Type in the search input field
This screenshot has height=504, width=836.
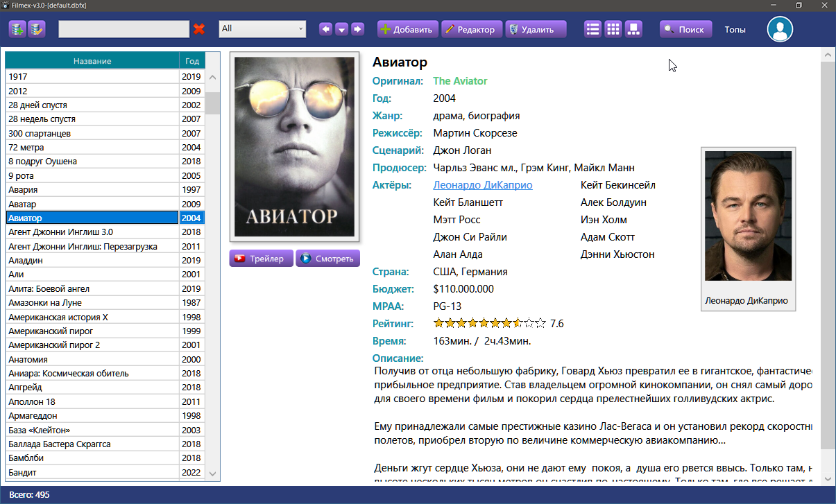tap(123, 29)
